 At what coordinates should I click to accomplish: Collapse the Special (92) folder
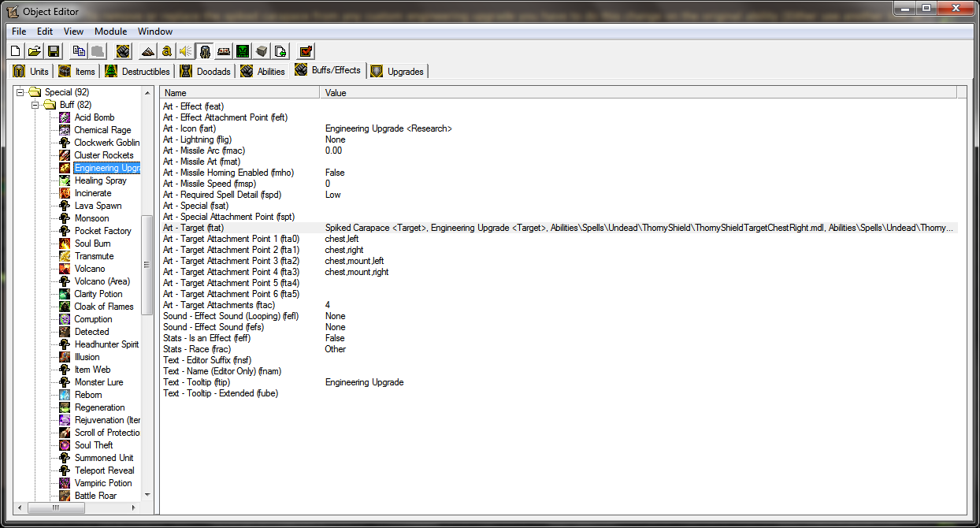pos(20,92)
